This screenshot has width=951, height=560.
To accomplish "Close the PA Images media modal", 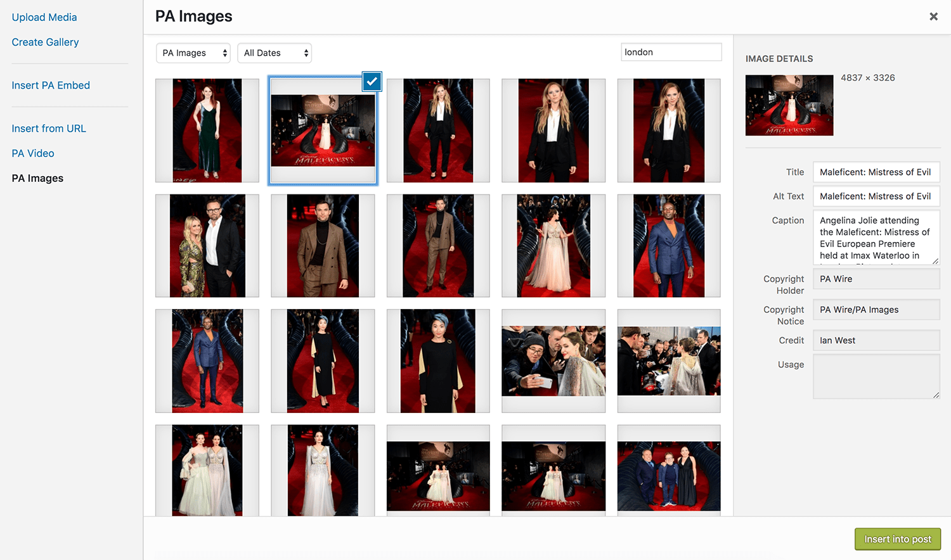I will [933, 16].
